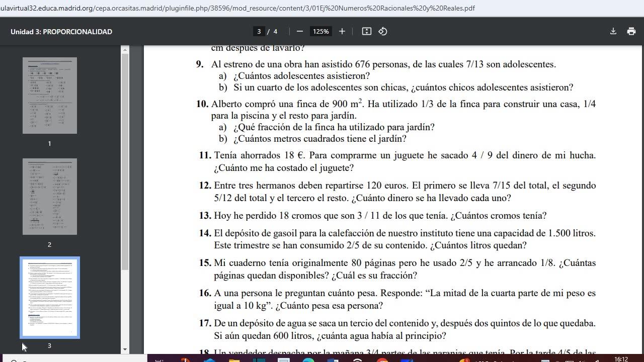Click the line 'El depósito de gasoil para la calefacción'
This screenshot has width=644, height=362.
405,233
